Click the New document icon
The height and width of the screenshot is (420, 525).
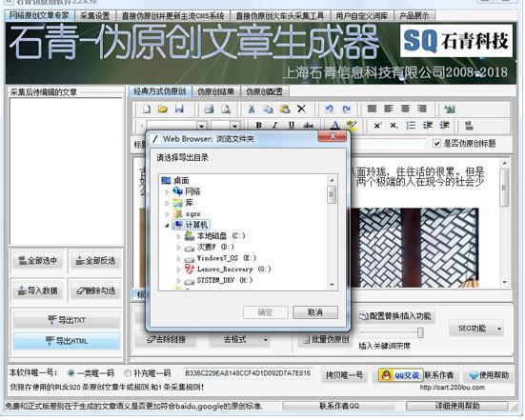[x=147, y=110]
